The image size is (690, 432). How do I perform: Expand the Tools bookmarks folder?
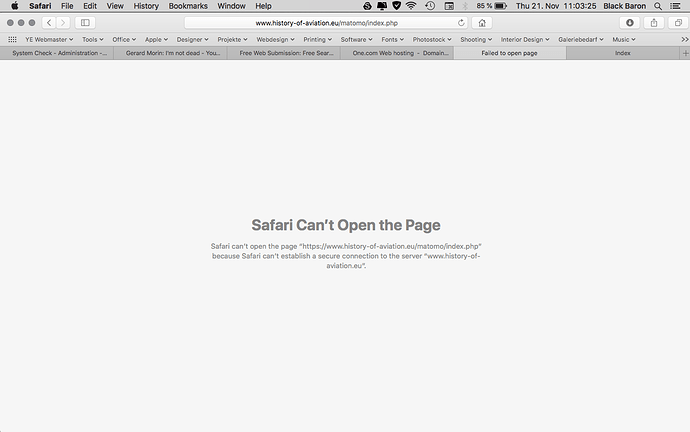(x=93, y=40)
